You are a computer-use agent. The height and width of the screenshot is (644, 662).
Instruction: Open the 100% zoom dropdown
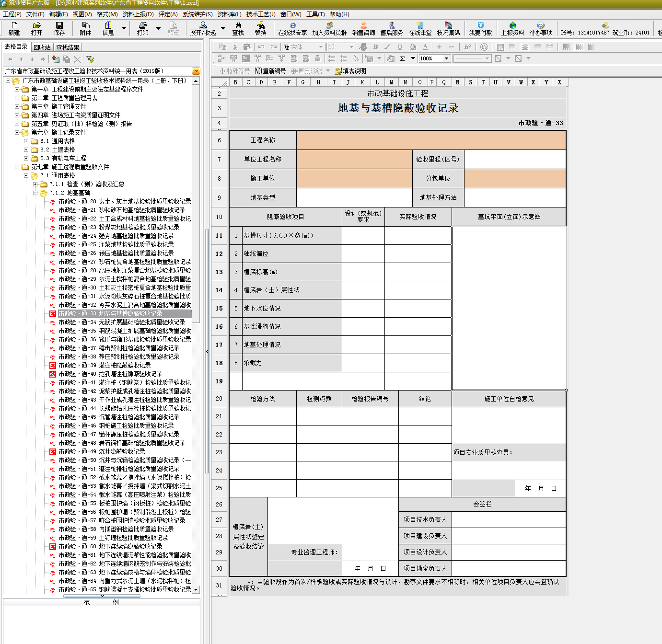coord(446,58)
